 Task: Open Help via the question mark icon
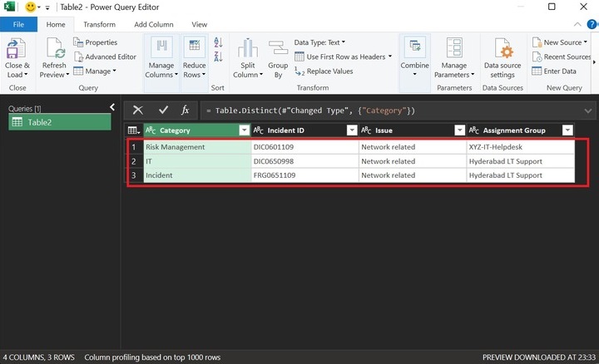[x=592, y=24]
